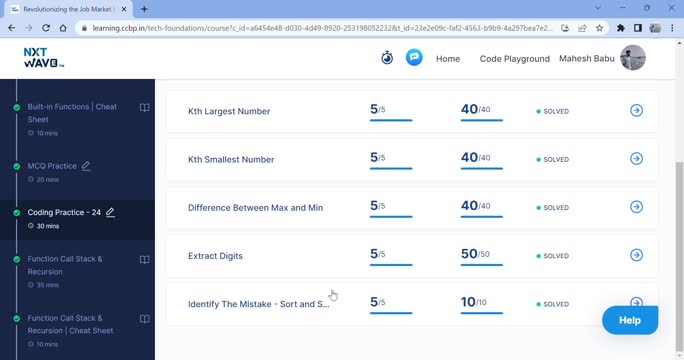Select MCQ Practice in sidebar
684x360 pixels.
pos(52,166)
